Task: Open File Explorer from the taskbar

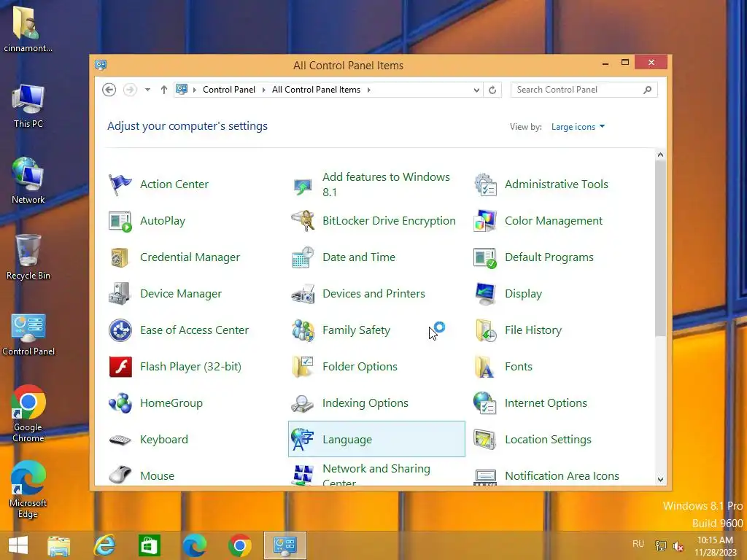Action: [58, 545]
